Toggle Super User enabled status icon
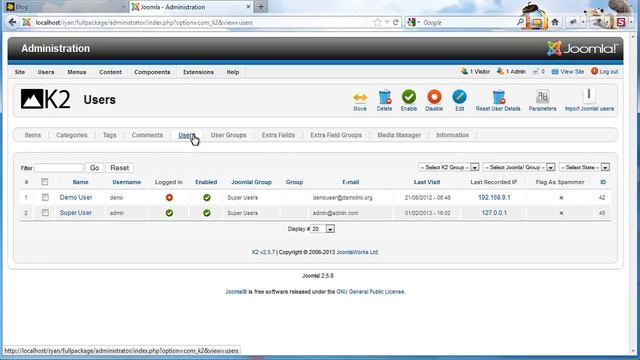This screenshot has width=640, height=360. (207, 213)
